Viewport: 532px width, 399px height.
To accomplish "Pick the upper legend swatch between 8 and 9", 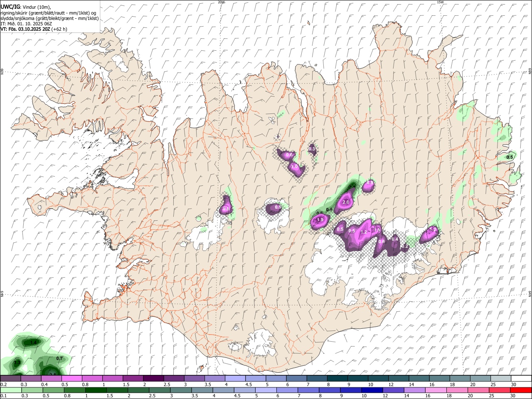I will tap(337, 378).
